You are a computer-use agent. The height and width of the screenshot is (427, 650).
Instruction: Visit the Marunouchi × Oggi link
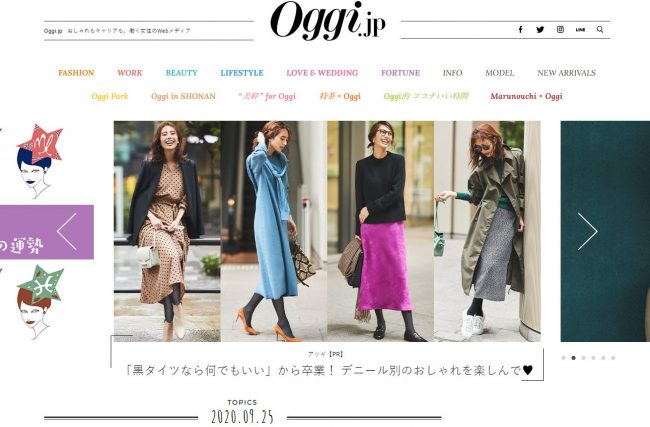(x=526, y=96)
